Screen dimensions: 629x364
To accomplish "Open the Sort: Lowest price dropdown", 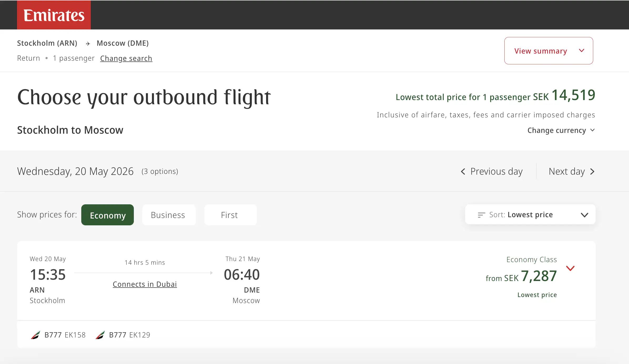I will tap(530, 215).
